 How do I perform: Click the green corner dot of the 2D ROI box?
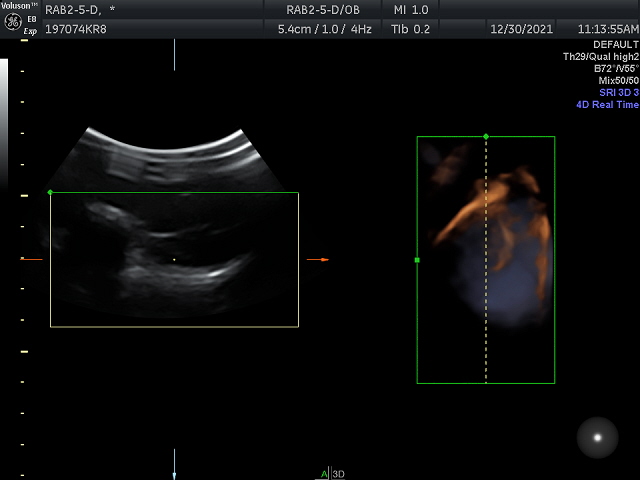pos(50,192)
